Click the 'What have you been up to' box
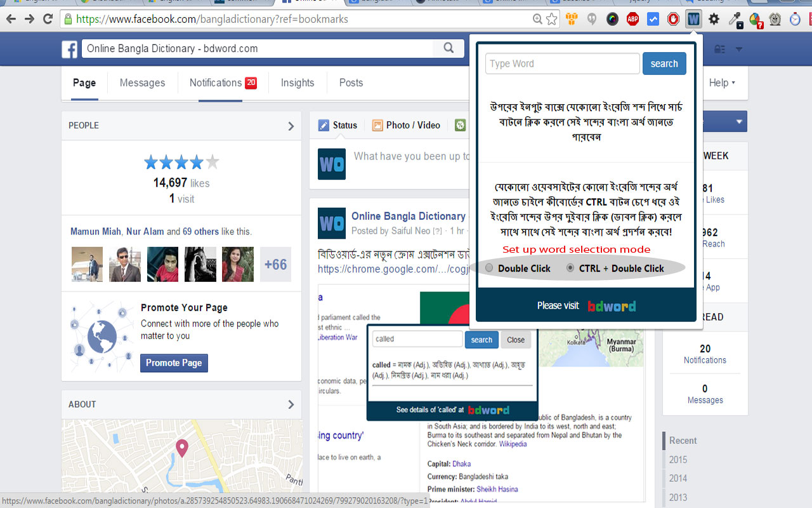Image resolution: width=812 pixels, height=508 pixels. point(412,156)
